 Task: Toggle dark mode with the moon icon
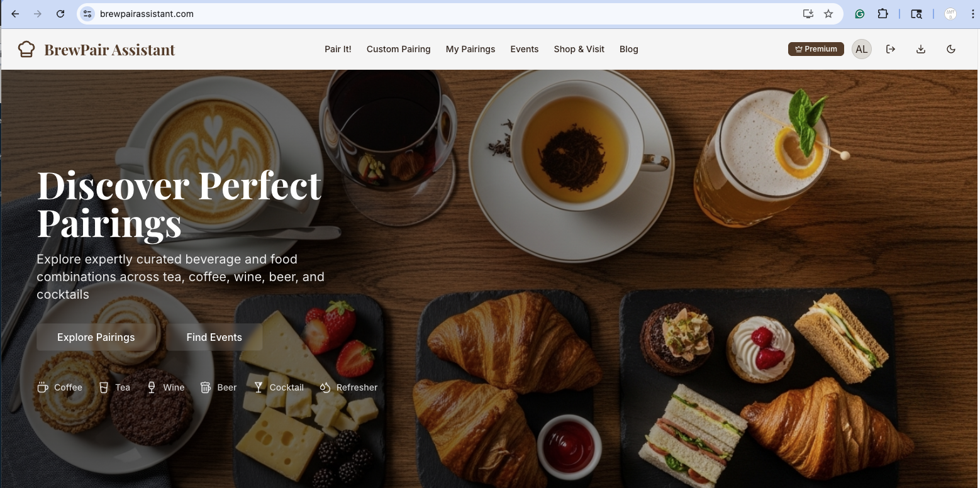click(x=951, y=49)
